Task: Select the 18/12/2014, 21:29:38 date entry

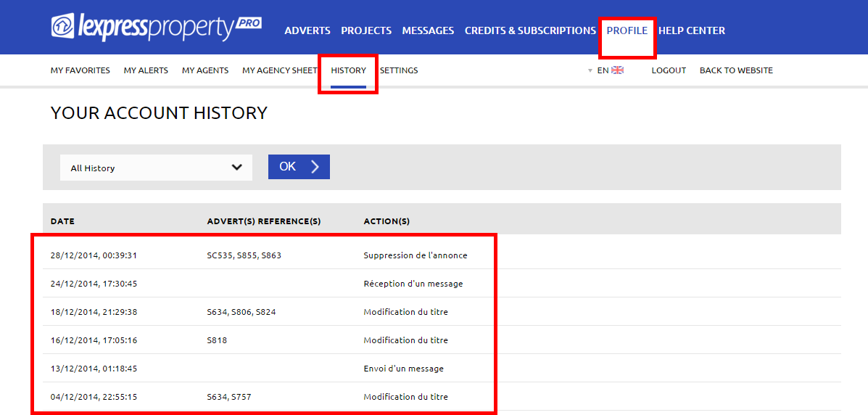Action: 94,312
